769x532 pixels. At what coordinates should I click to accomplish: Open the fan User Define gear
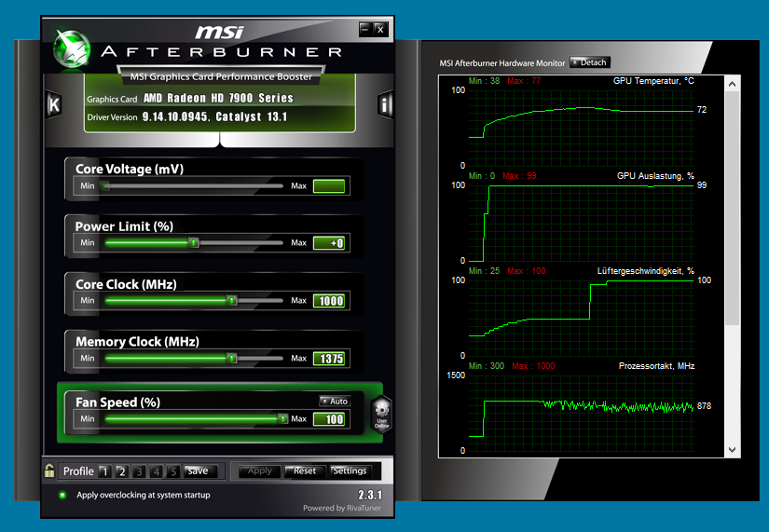click(381, 414)
